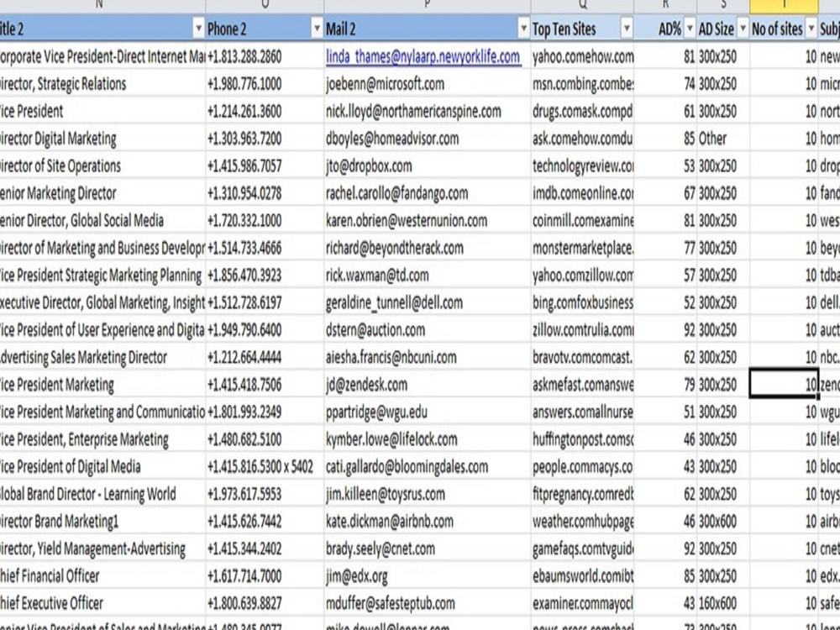840x630 pixels.
Task: Select the Phone 2 header cell
Action: click(x=265, y=29)
